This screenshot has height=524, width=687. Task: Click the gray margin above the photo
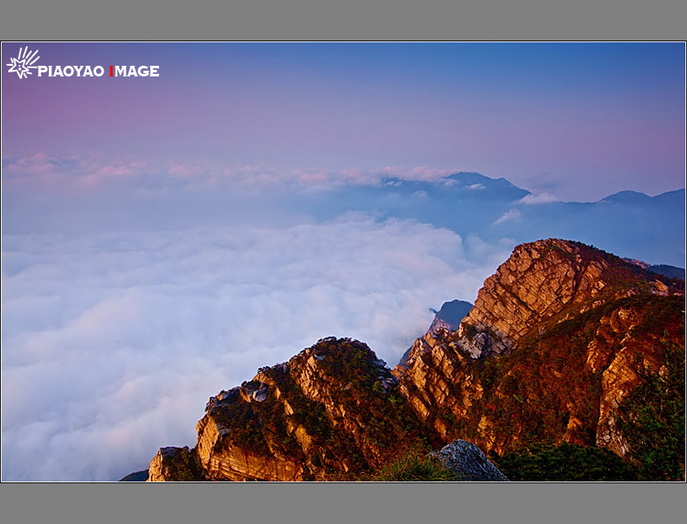click(343, 20)
